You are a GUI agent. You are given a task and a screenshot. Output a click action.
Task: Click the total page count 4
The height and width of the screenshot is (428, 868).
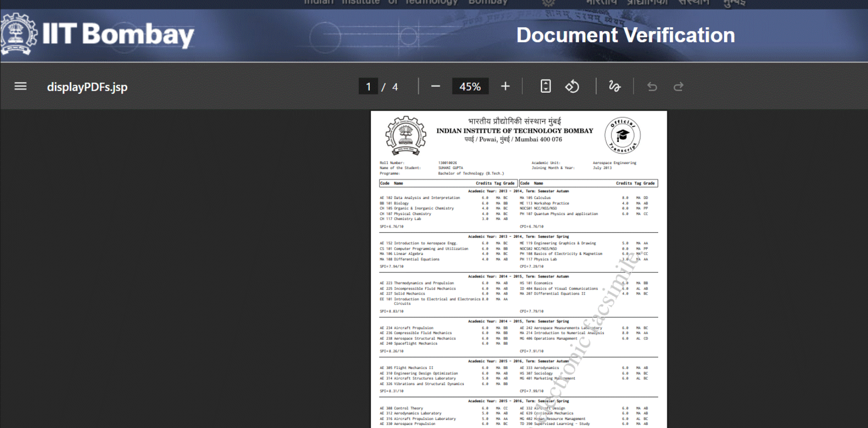tap(395, 87)
